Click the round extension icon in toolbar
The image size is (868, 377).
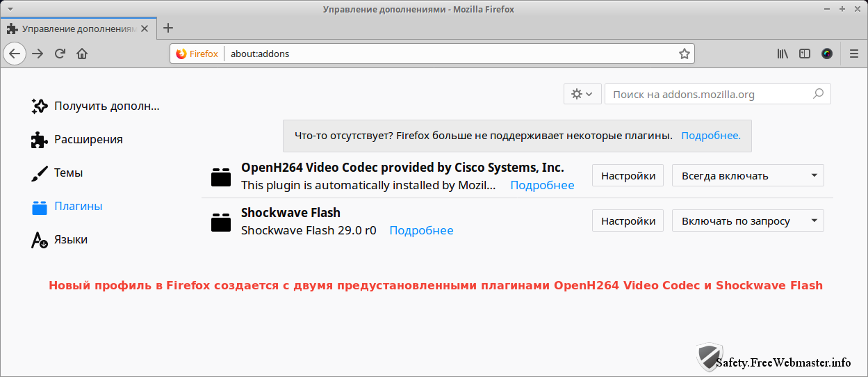(827, 54)
